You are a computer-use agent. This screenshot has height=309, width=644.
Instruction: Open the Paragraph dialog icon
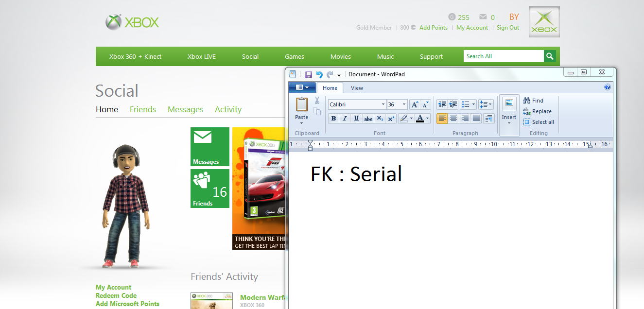point(489,118)
